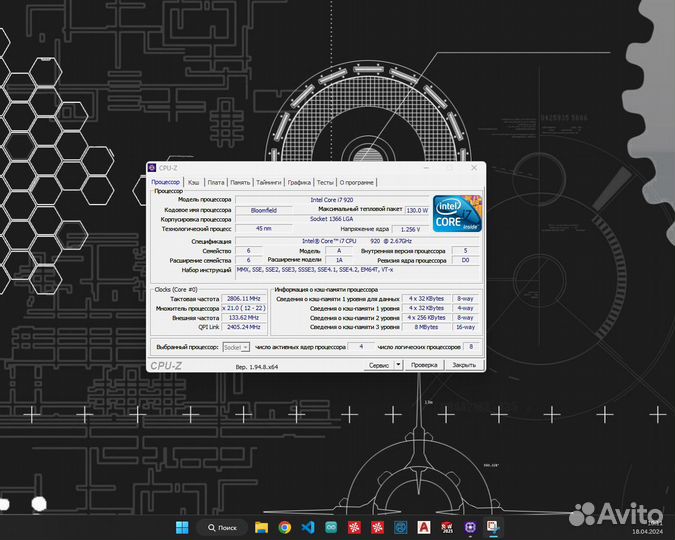Click the '1.256 V' core voltage value

click(410, 229)
